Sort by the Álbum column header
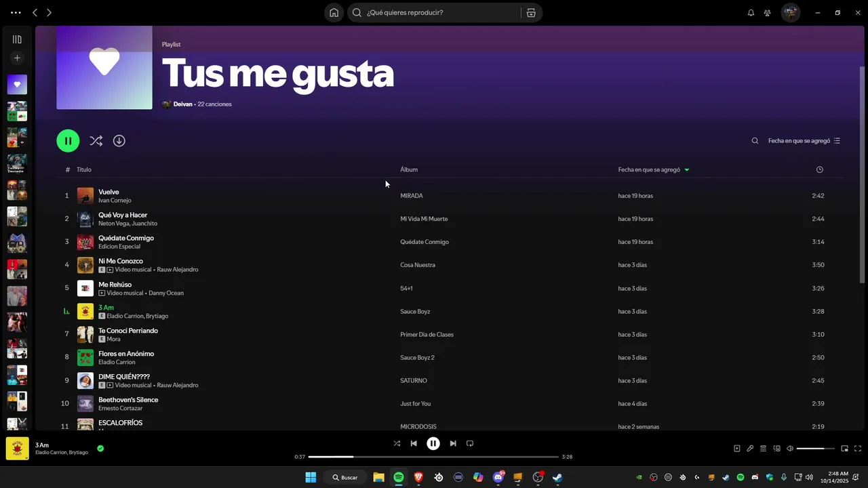The height and width of the screenshot is (488, 868). [x=409, y=169]
